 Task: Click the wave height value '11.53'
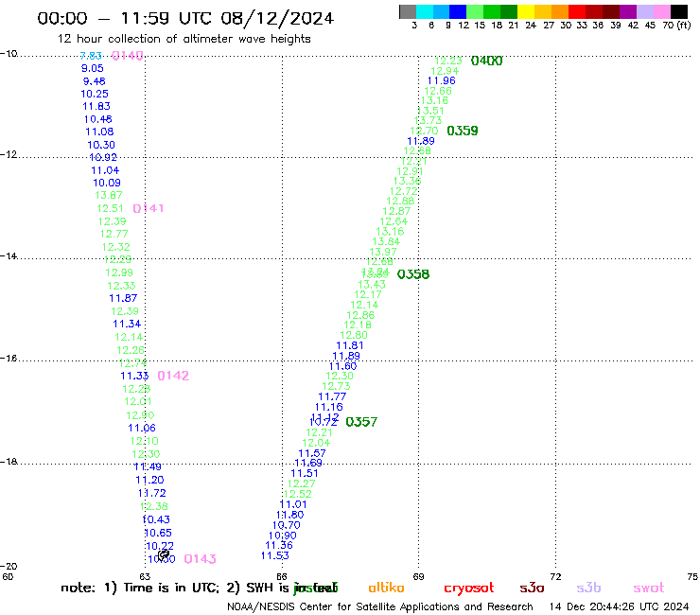tap(275, 556)
